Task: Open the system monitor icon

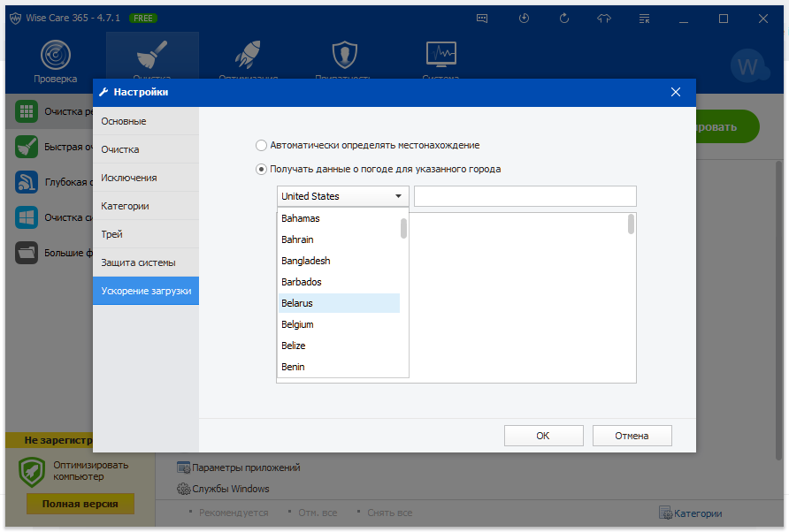Action: click(x=440, y=55)
